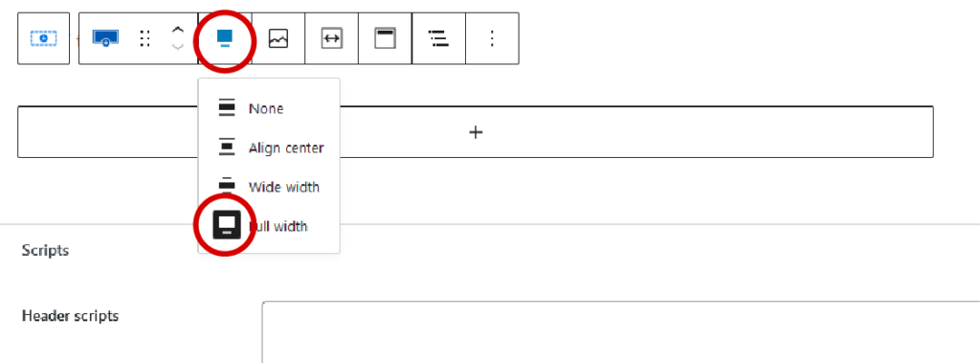Move the block up with the chevron
The height and width of the screenshot is (363, 980).
tap(178, 30)
